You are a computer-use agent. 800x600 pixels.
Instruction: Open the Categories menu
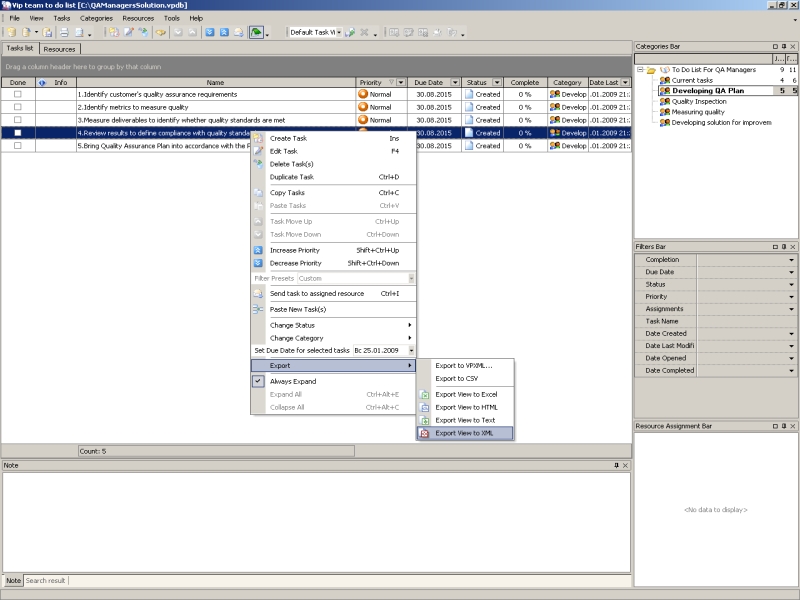click(96, 18)
